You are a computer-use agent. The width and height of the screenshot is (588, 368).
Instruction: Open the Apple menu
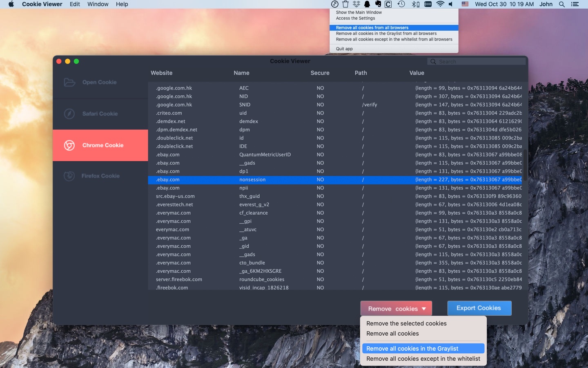click(x=11, y=4)
